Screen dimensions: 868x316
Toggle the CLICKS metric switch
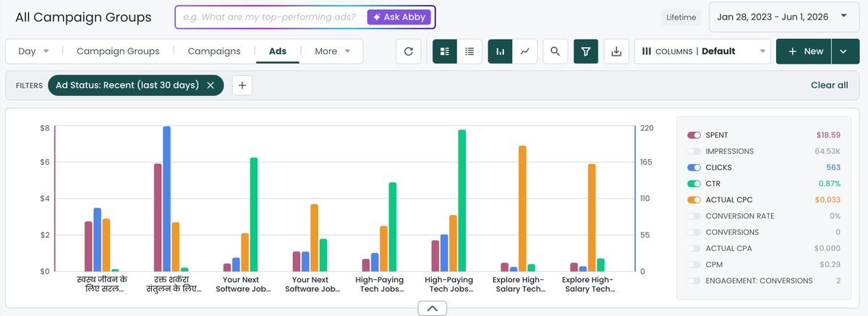click(x=694, y=168)
